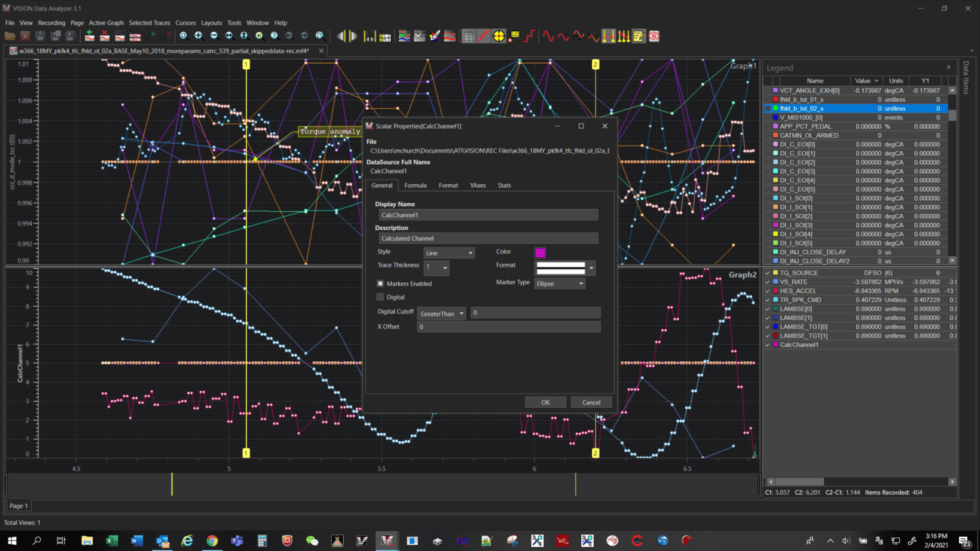
Task: Uncheck the VS_RATE legend checkbox
Action: pos(767,282)
